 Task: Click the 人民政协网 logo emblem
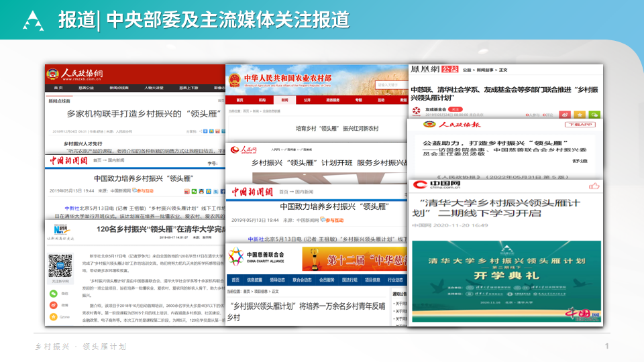pos(52,74)
